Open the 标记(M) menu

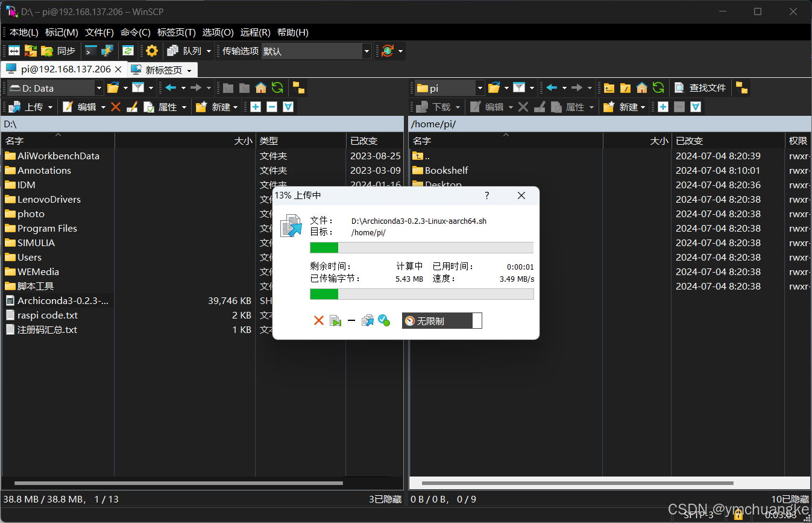[61, 33]
